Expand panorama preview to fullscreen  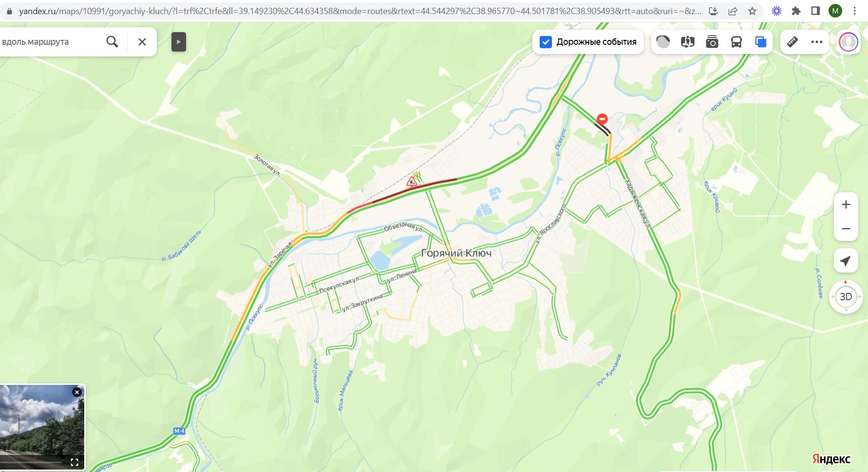[75, 462]
